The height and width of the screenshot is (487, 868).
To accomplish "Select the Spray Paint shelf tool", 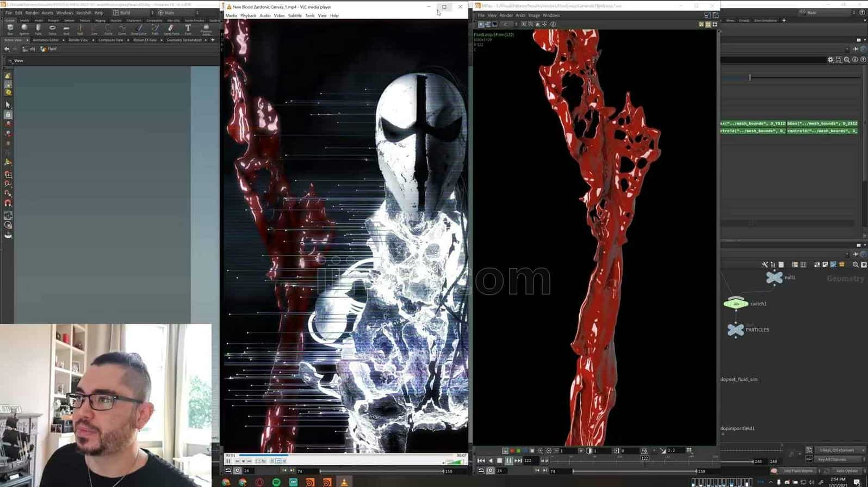I will click(x=171, y=29).
